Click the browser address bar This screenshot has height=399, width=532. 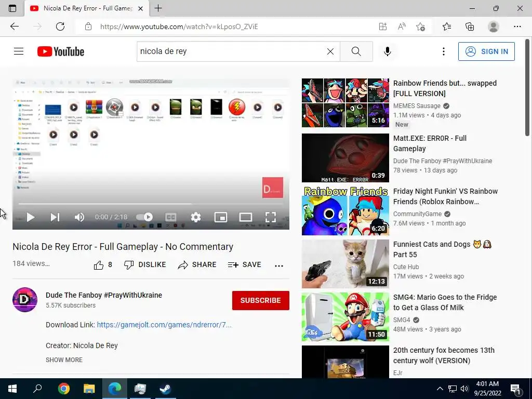point(234,27)
